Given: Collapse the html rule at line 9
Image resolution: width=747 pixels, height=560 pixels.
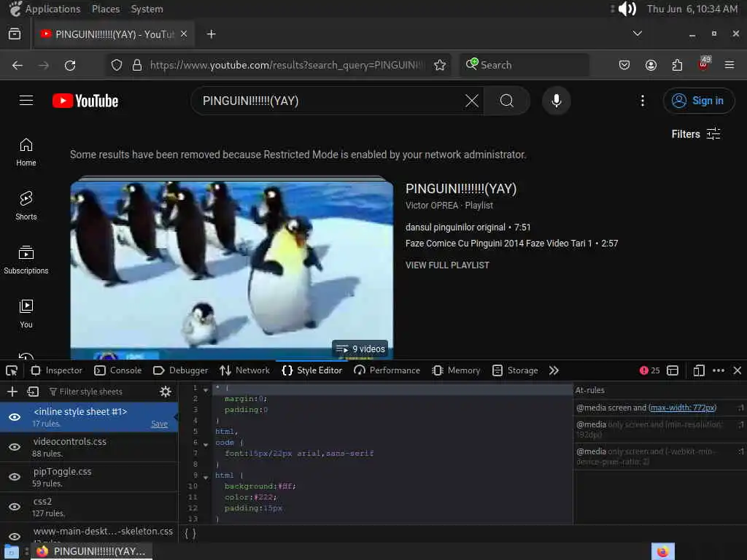Looking at the screenshot, I should pyautogui.click(x=206, y=477).
